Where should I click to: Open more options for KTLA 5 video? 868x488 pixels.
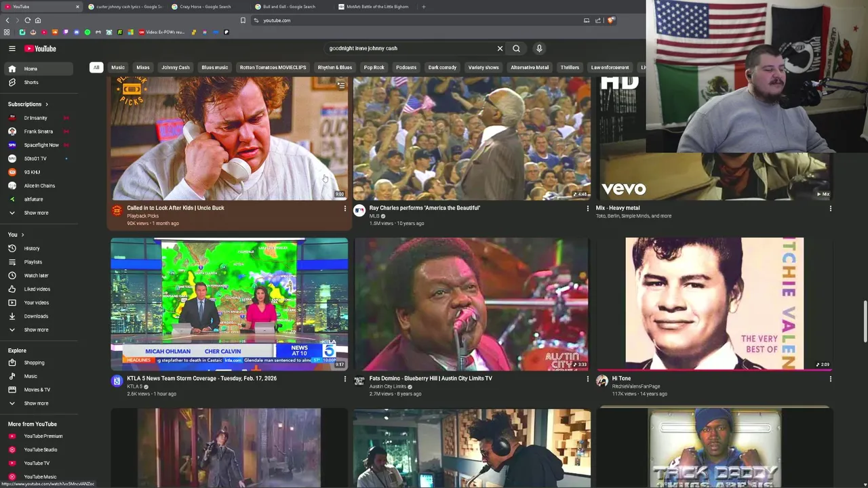coord(344,379)
